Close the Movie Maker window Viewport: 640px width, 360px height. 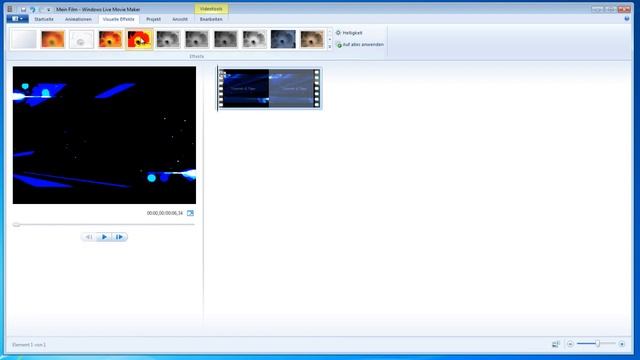click(624, 9)
